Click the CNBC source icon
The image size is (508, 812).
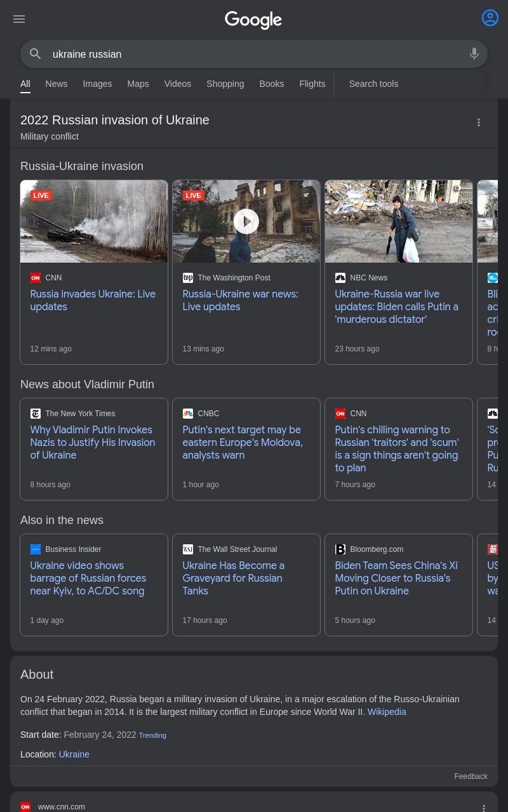pos(188,414)
